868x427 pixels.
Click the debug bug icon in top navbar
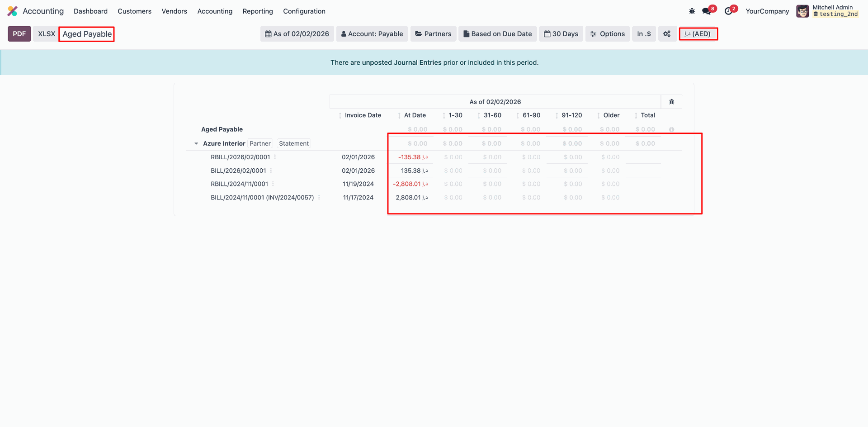pyautogui.click(x=692, y=11)
